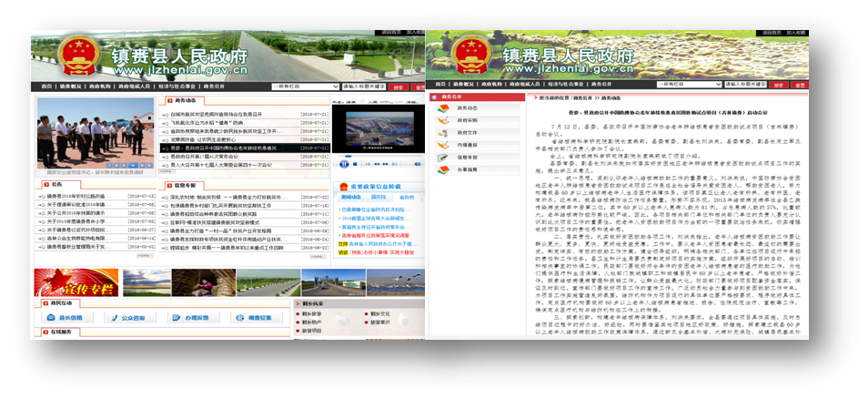Click 政务公开 in right page breadcrumb
The height and width of the screenshot is (399, 868).
583,98
